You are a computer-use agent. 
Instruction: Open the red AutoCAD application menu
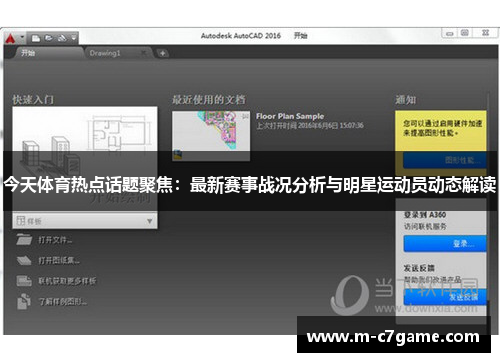point(11,39)
